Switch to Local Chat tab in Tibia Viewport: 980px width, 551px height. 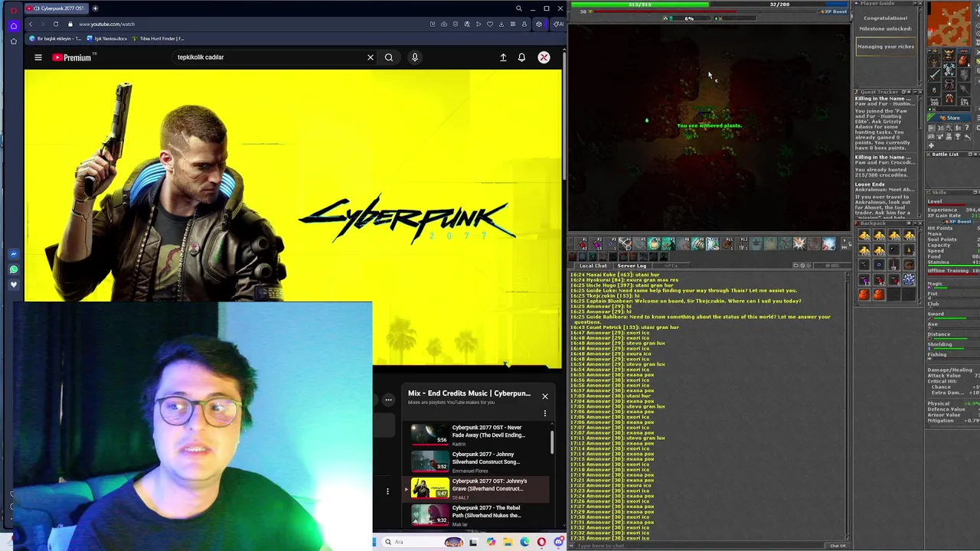click(x=593, y=266)
